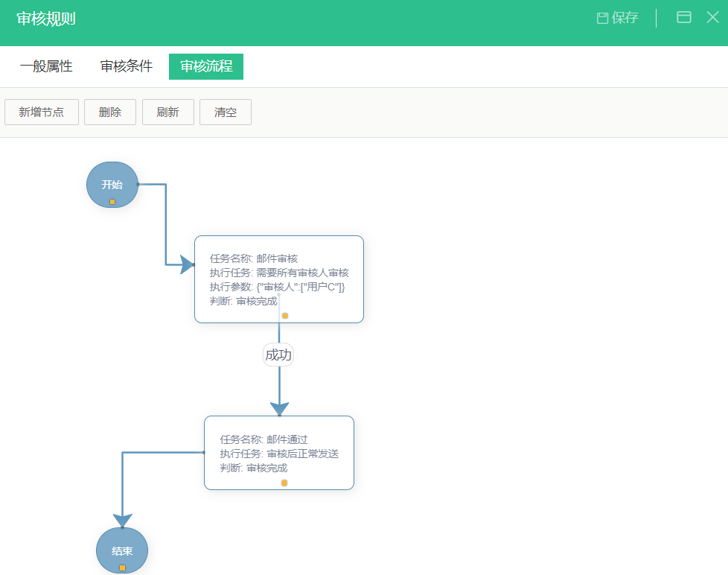
Task: Select the 结束 end node
Action: click(122, 551)
